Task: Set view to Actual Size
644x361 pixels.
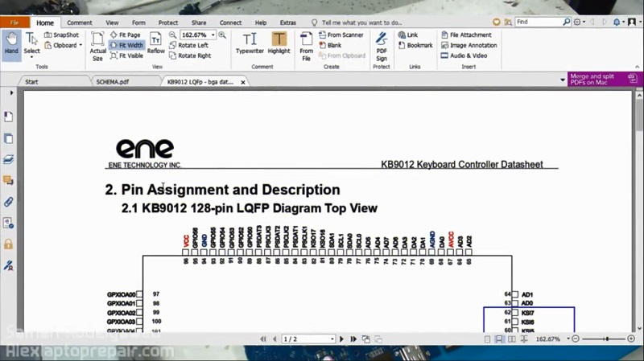Action: click(97, 47)
